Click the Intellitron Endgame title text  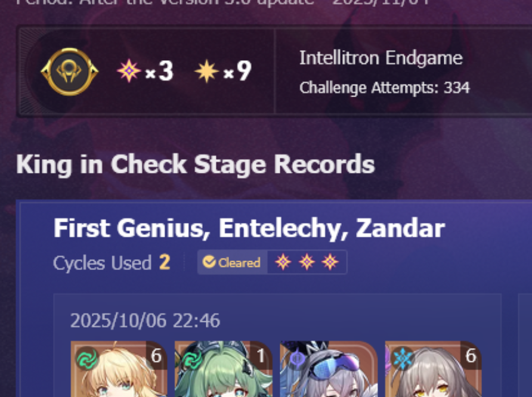click(381, 58)
